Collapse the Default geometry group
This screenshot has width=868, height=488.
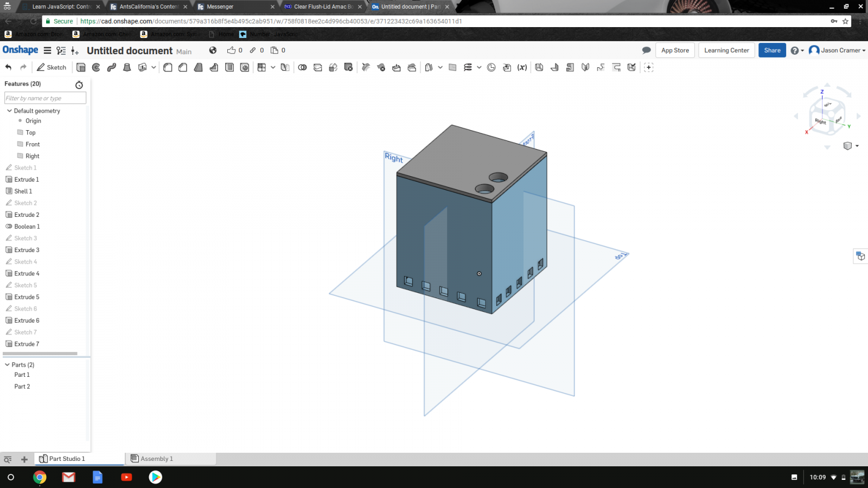click(x=9, y=111)
